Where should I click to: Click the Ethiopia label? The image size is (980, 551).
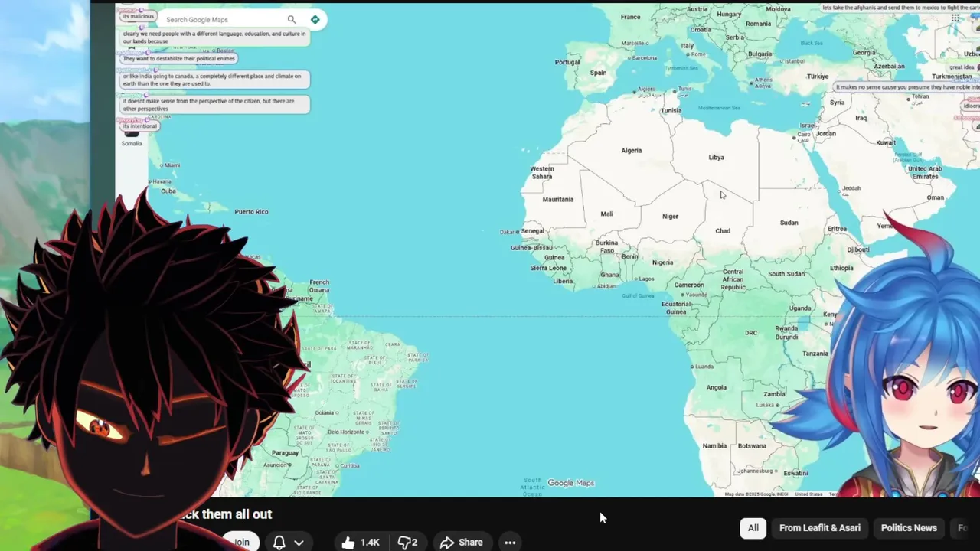tap(841, 269)
